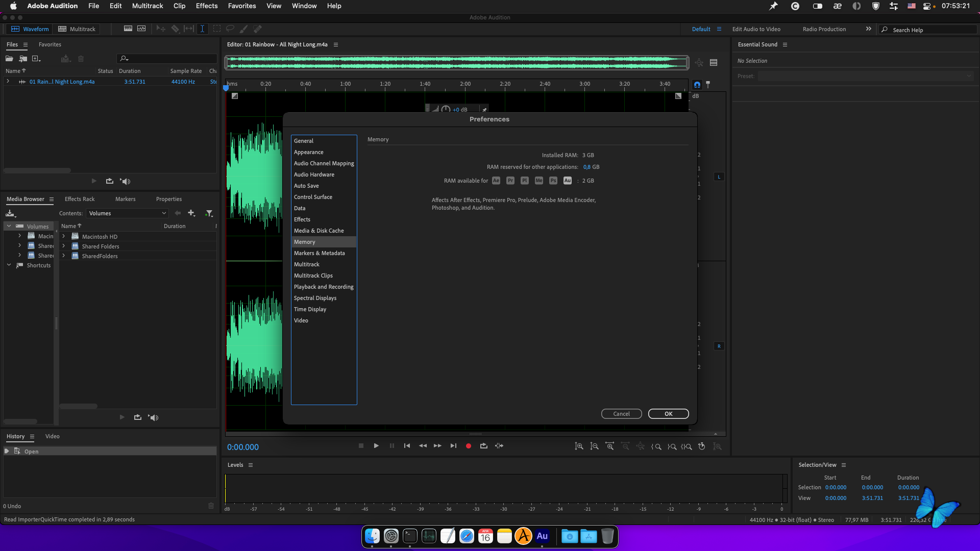Screen dimensions: 980x551
Task: Select Playback and Recording preferences category
Action: tap(324, 287)
